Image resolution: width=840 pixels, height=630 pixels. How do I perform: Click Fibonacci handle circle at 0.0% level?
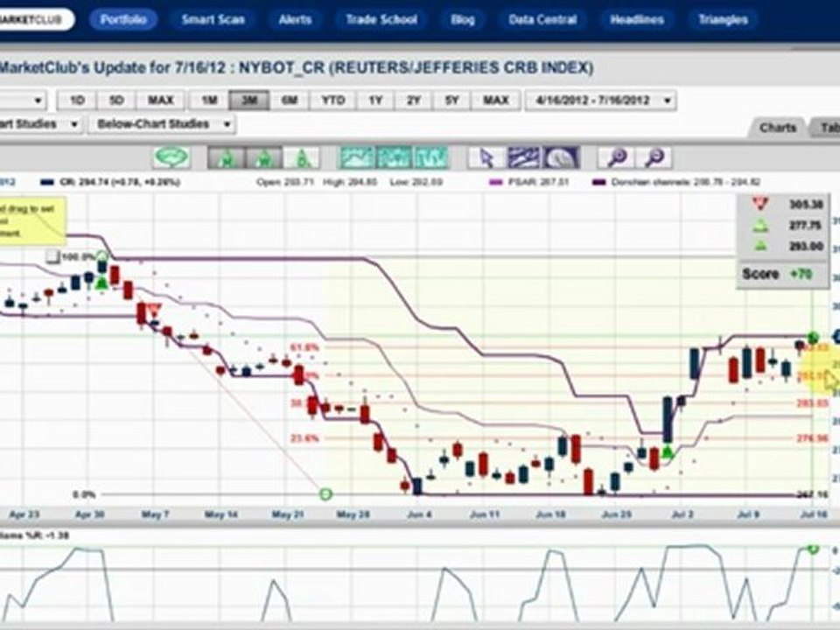(x=325, y=493)
